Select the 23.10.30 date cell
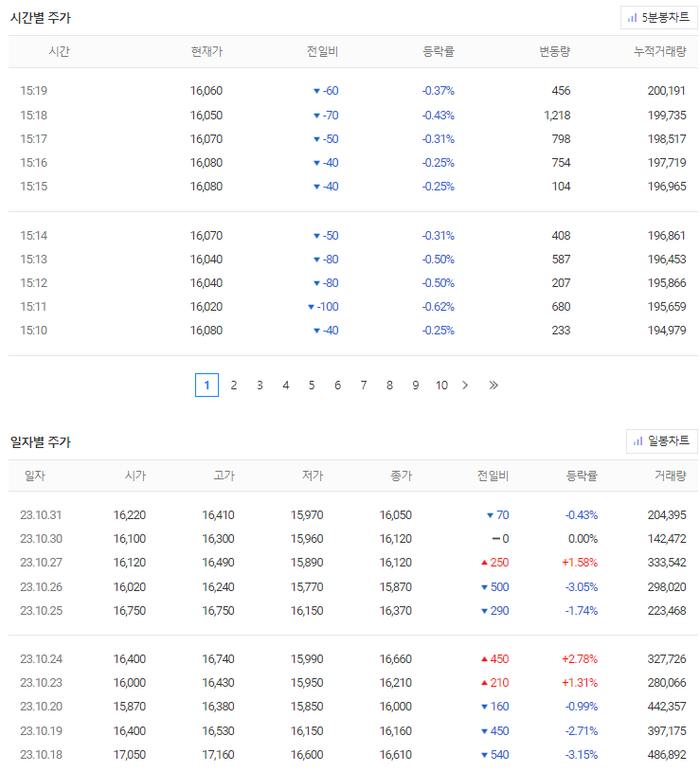Viewport: 700px width, 772px height. pos(41,539)
